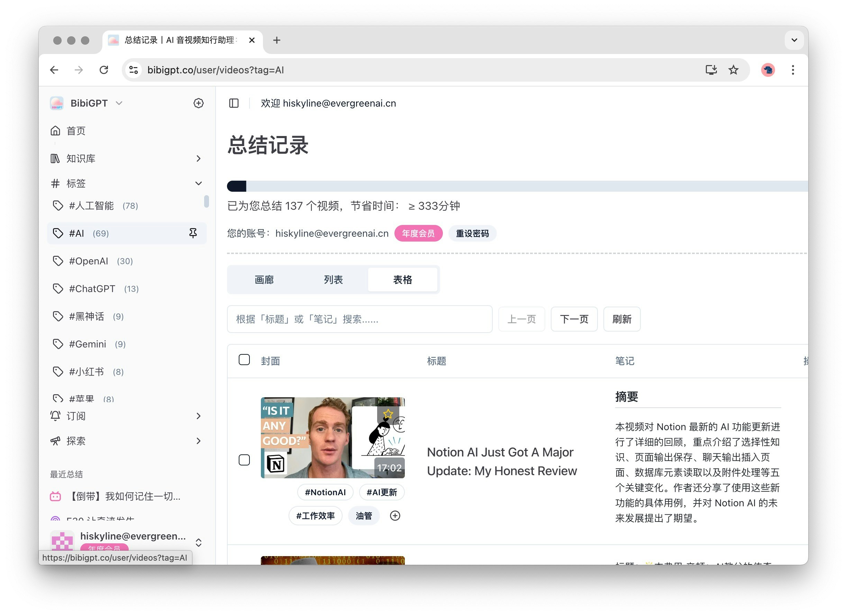Viewport: 847px width, 616px height.
Task: Switch to the 画廊 gallery view tab
Action: point(264,279)
